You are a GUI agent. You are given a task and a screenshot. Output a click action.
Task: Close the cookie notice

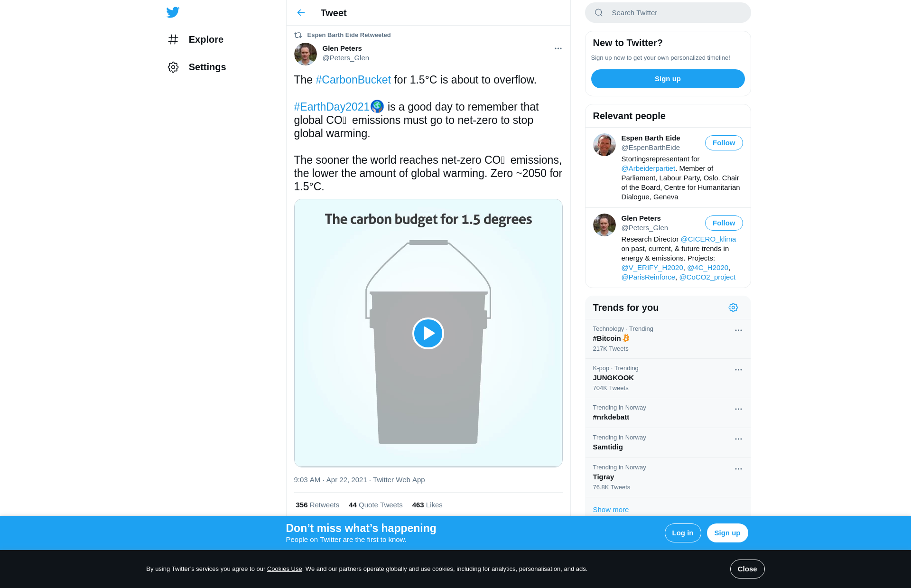tap(747, 569)
